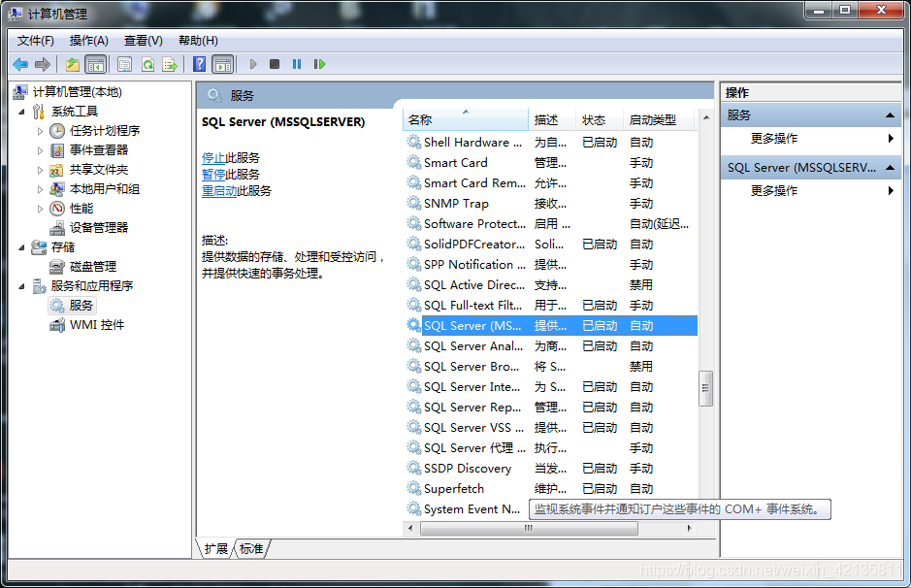Switch to the 标准 tab
The height and width of the screenshot is (588, 911).
pos(251,548)
